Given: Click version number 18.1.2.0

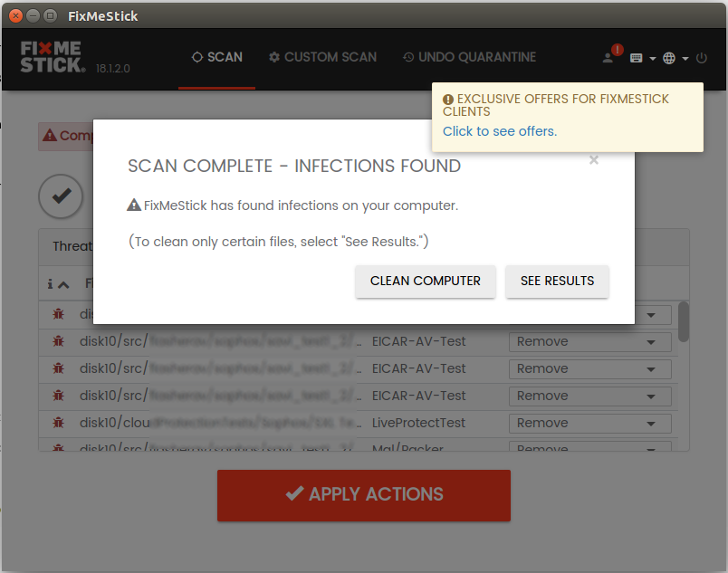Looking at the screenshot, I should tap(113, 69).
